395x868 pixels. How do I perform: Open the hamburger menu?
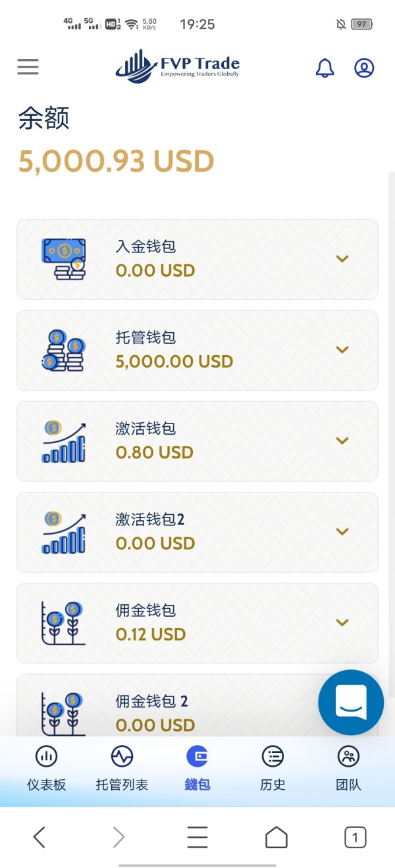pyautogui.click(x=28, y=67)
